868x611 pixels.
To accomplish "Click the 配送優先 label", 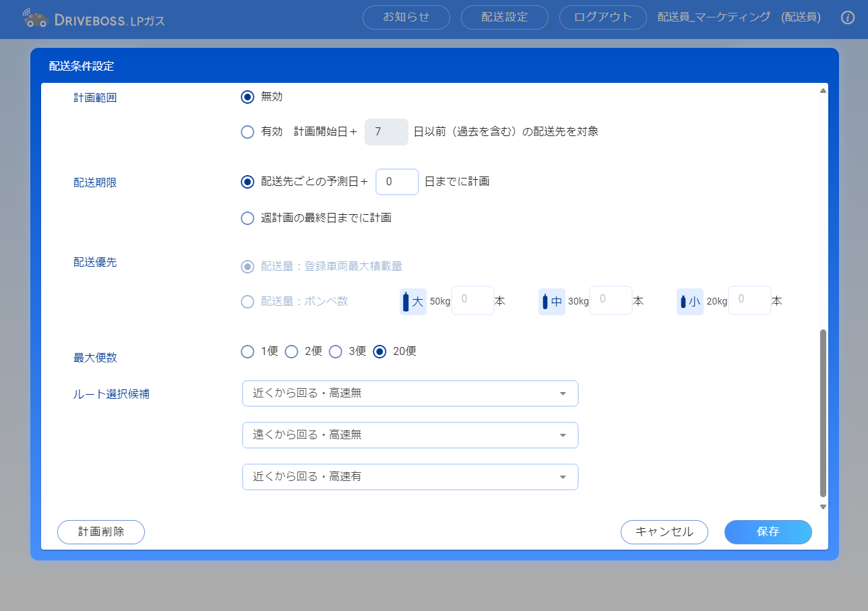I will pyautogui.click(x=95, y=262).
